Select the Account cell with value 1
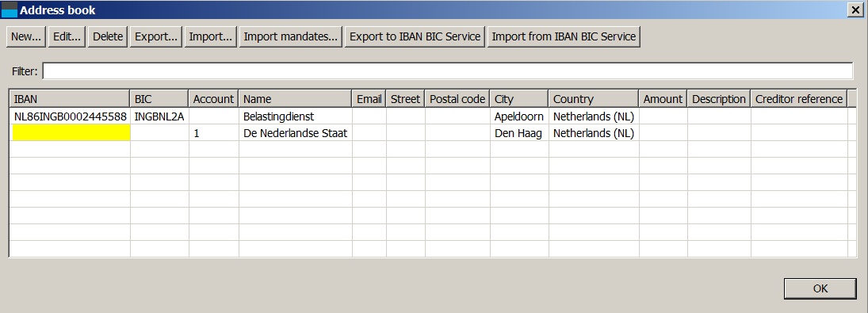Viewport: 868px width, 313px height. (214, 132)
